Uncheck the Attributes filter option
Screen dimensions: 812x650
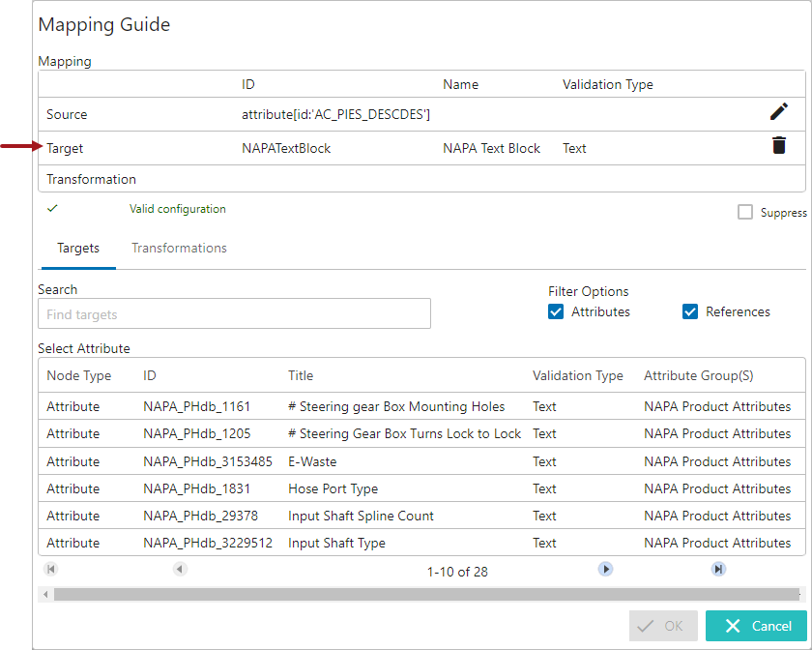click(x=556, y=311)
